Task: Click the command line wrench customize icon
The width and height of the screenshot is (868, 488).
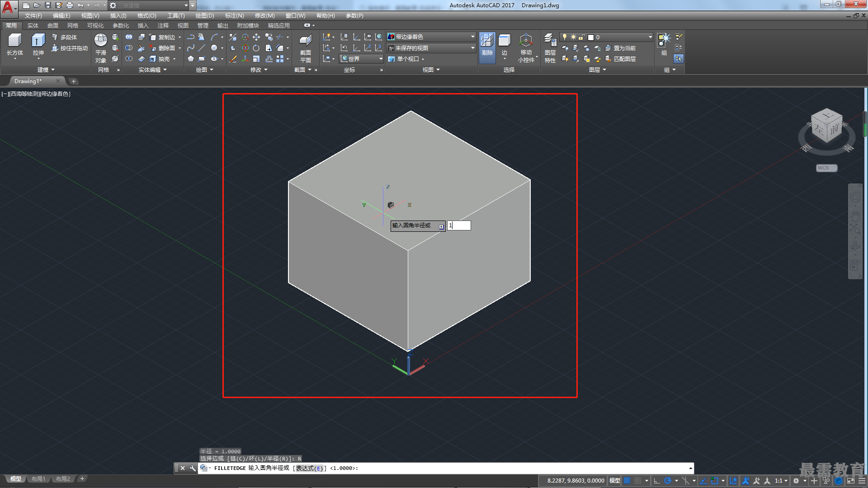Action: pos(193,468)
